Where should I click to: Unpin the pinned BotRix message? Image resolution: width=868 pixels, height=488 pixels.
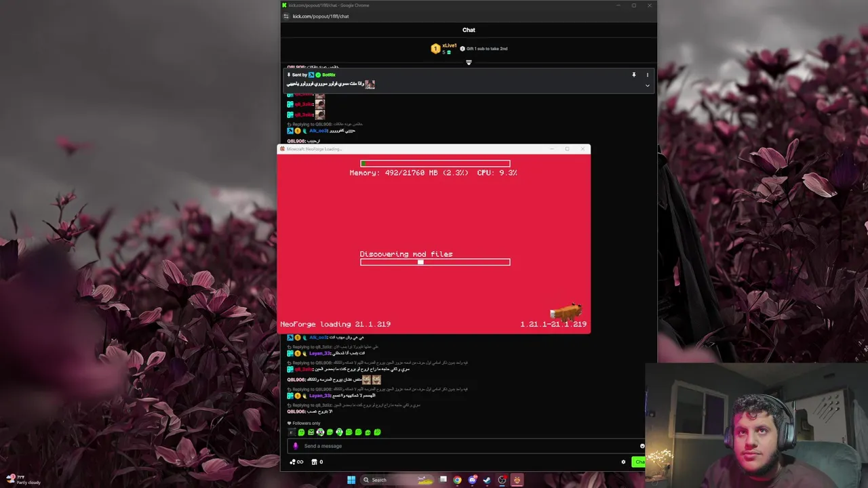point(633,75)
